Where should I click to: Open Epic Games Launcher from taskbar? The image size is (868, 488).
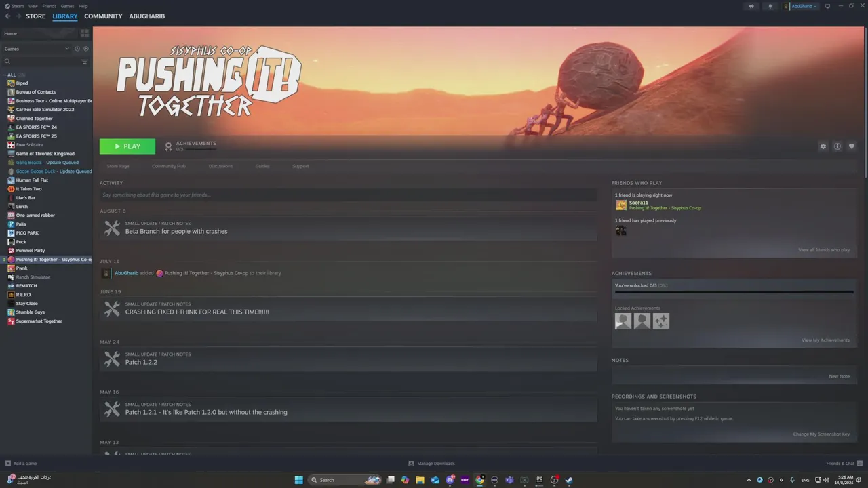(539, 480)
